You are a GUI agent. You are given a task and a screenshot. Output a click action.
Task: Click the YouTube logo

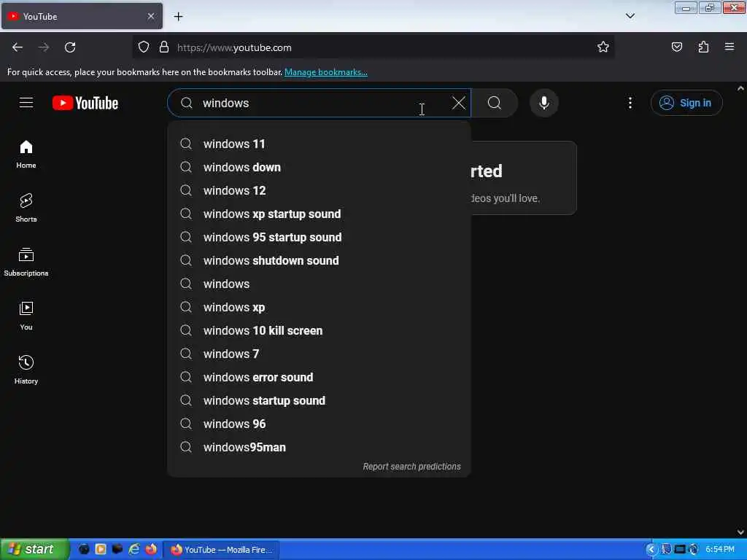point(85,103)
